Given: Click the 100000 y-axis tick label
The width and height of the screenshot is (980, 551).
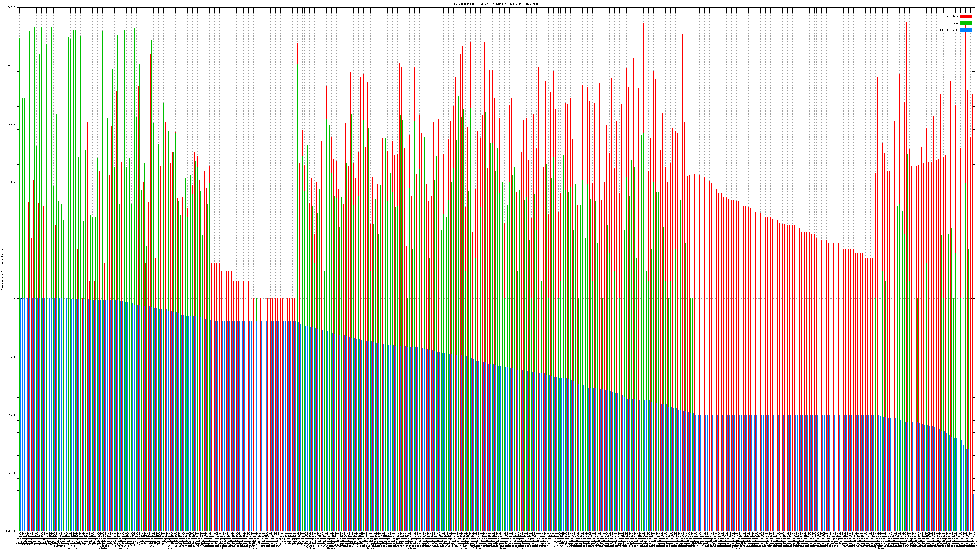Looking at the screenshot, I should [x=11, y=8].
